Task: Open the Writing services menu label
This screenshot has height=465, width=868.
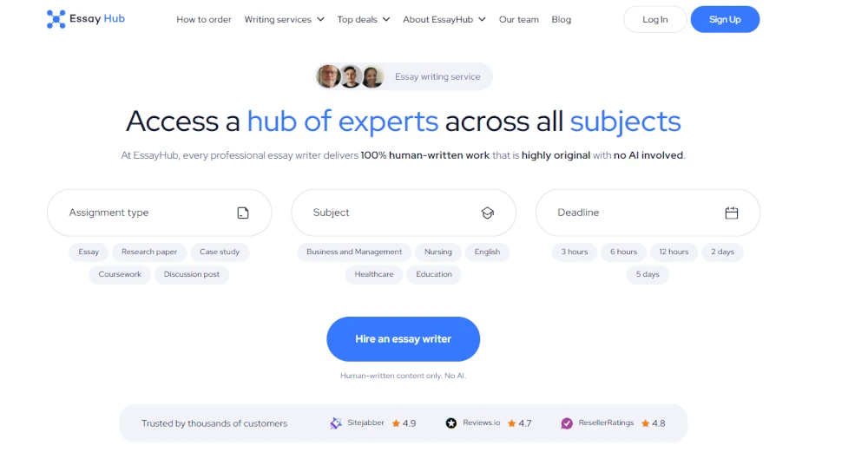Action: click(278, 19)
